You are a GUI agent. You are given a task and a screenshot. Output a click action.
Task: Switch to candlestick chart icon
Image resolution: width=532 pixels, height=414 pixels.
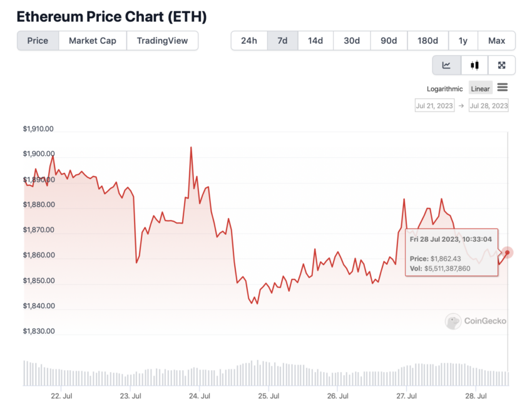[474, 65]
